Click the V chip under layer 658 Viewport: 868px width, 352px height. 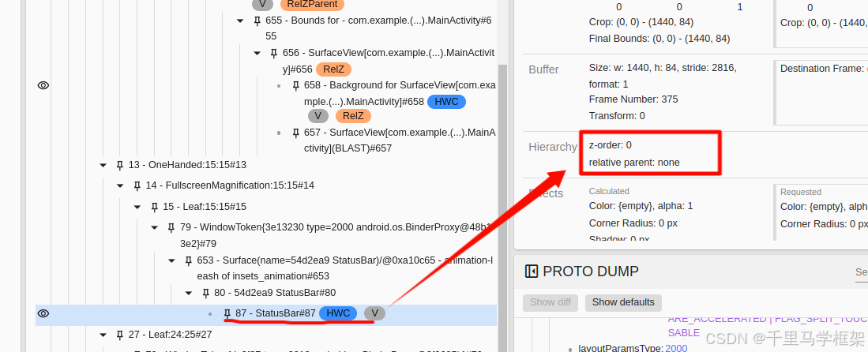point(318,116)
